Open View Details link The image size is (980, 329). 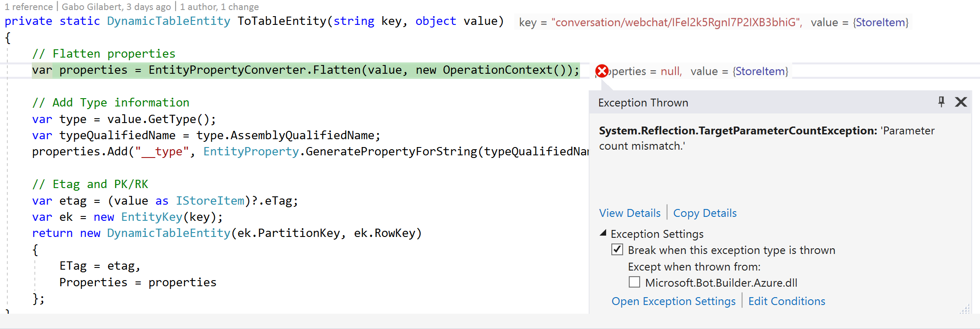(x=630, y=213)
